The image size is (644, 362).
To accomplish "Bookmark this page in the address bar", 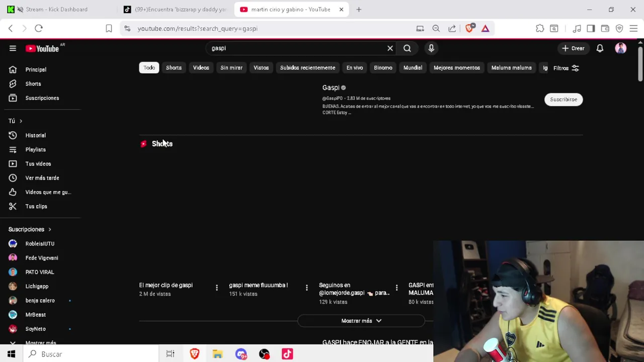I will (x=109, y=29).
